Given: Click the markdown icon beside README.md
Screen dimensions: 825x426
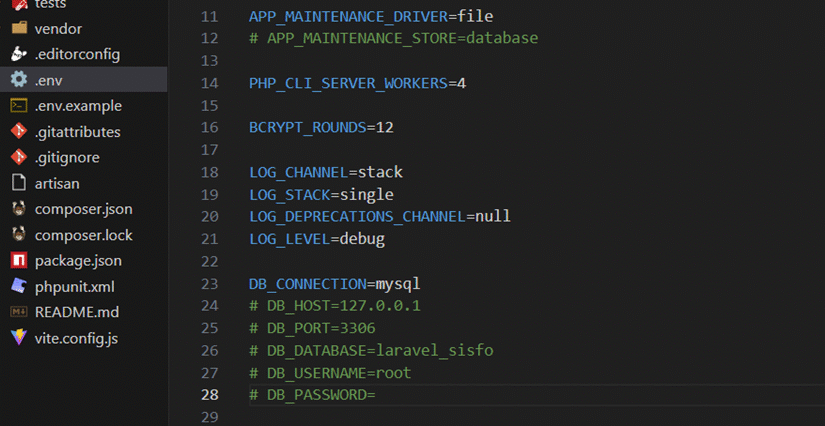Looking at the screenshot, I should 18,312.
